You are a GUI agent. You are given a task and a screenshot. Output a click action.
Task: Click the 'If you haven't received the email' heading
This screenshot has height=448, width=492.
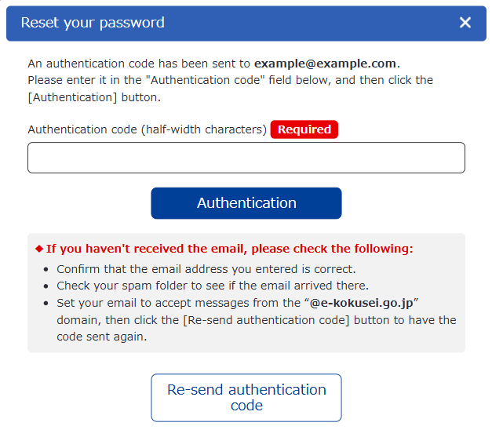pyautogui.click(x=229, y=249)
